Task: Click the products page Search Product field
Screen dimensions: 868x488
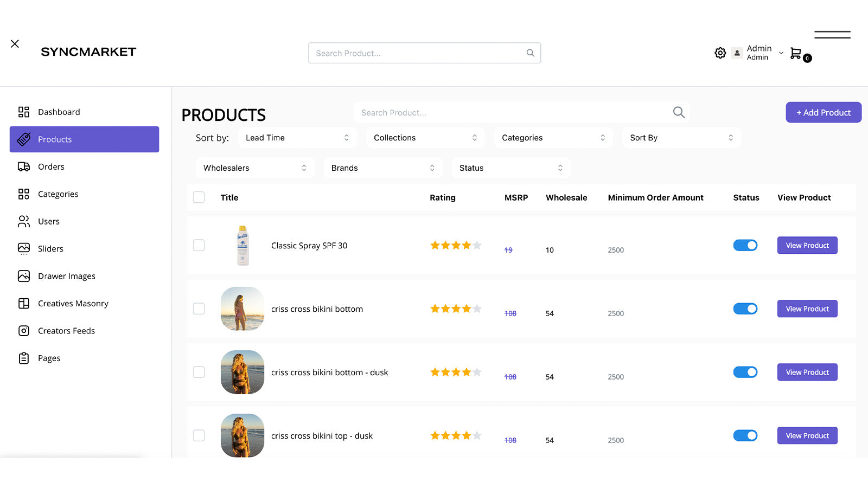Action: point(521,112)
